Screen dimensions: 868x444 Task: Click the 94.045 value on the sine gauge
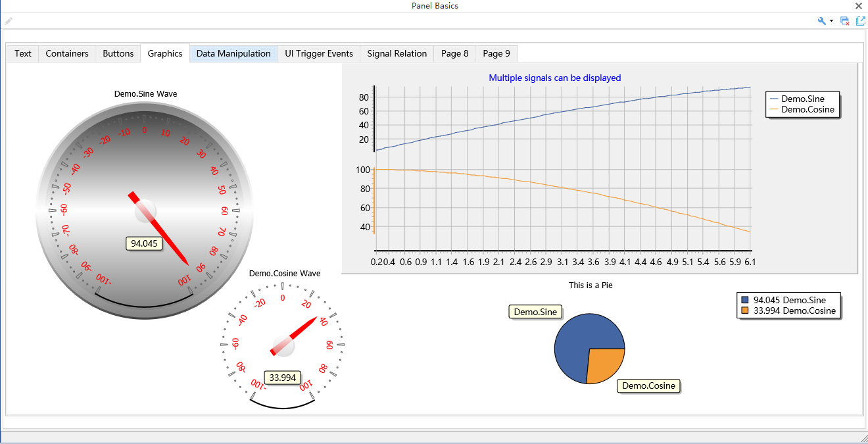(x=144, y=243)
